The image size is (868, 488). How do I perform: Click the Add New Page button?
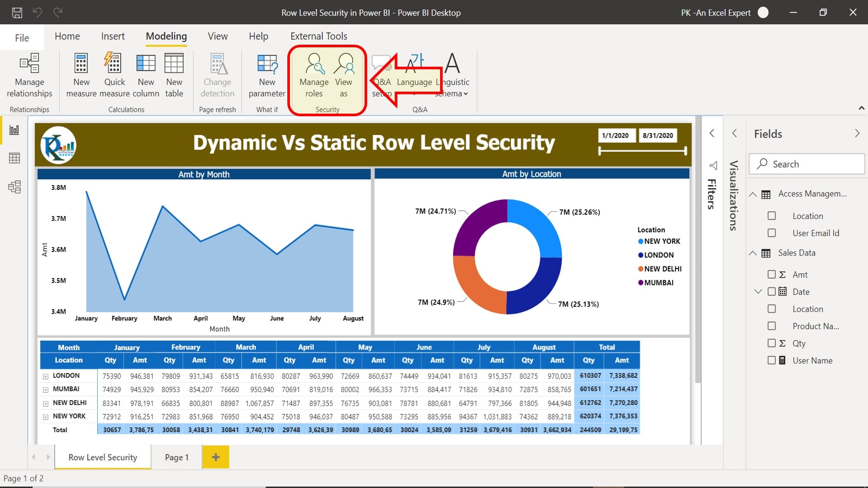click(x=215, y=457)
